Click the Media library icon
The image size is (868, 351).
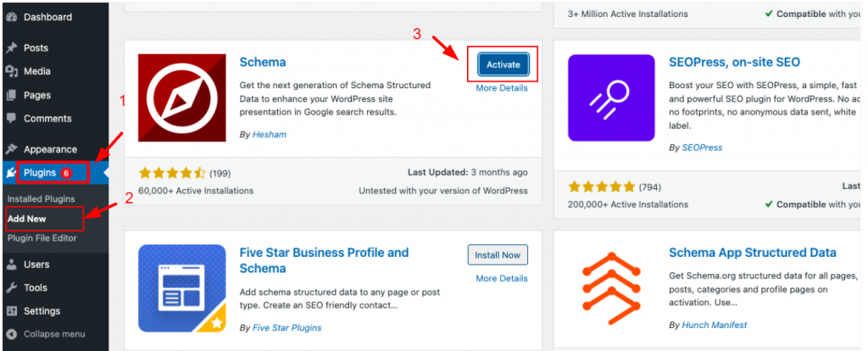(x=12, y=72)
